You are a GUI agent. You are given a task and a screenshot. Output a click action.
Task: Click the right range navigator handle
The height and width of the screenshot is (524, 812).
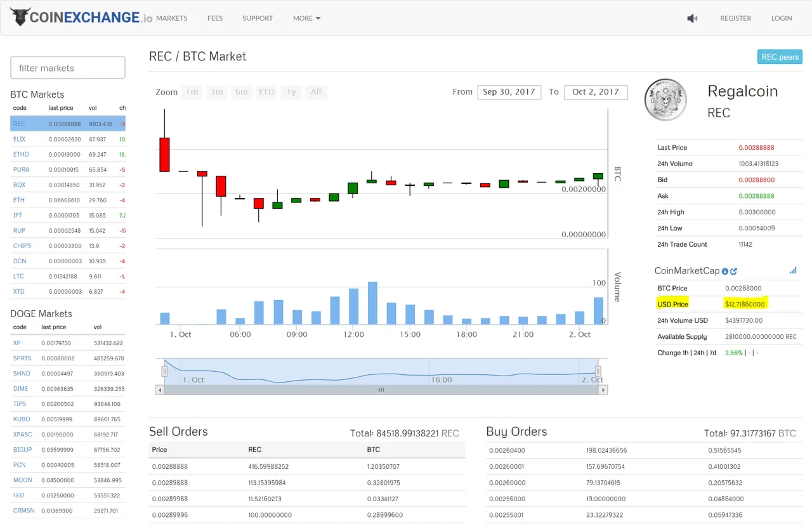pyautogui.click(x=598, y=371)
